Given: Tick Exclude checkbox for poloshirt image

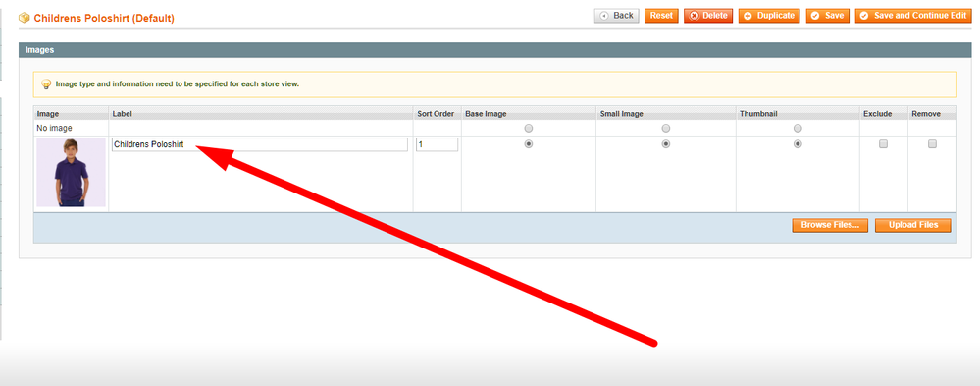Looking at the screenshot, I should [x=884, y=143].
